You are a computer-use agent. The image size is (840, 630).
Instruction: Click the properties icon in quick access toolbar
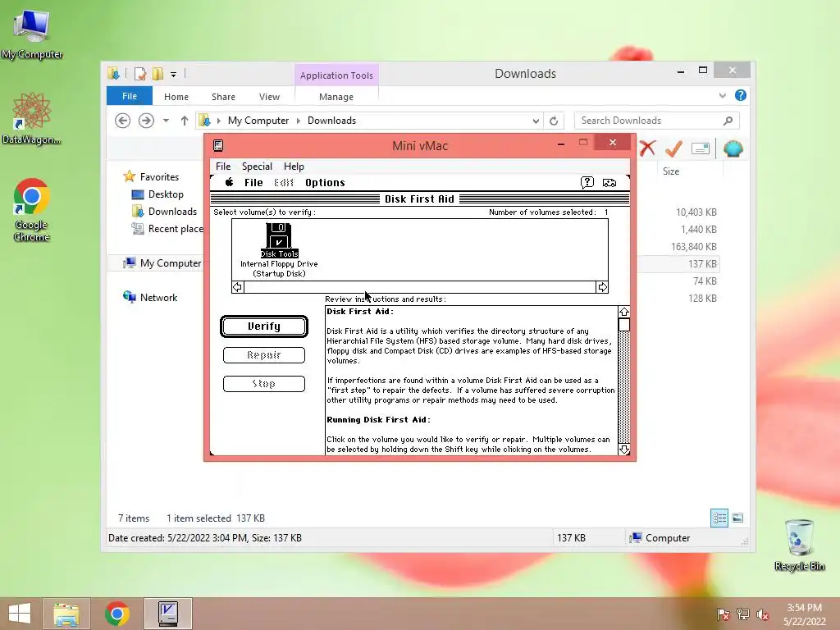[139, 73]
